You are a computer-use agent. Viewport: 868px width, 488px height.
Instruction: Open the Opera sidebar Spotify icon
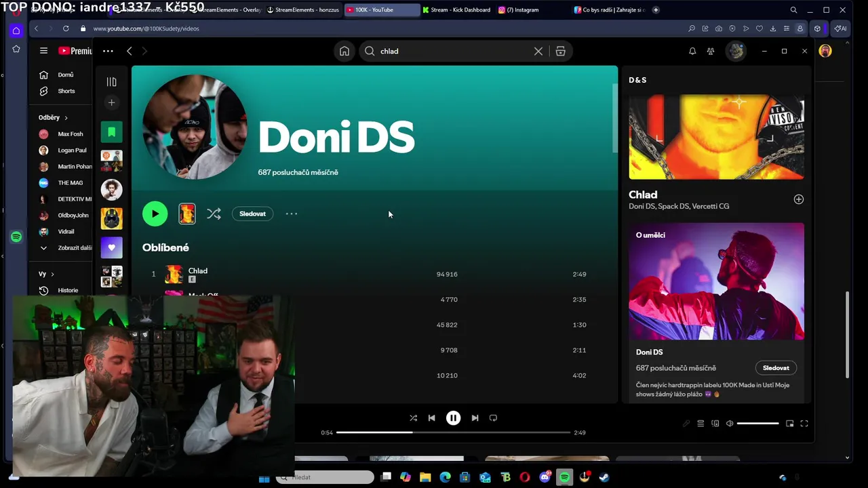coord(16,237)
